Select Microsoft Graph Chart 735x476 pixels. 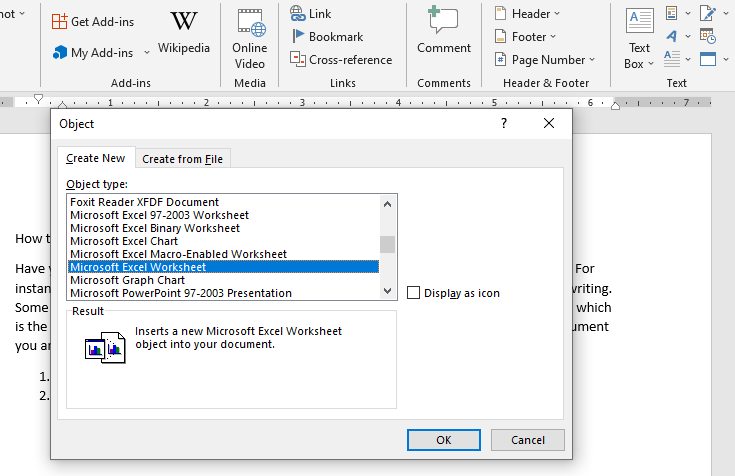pyautogui.click(x=223, y=280)
